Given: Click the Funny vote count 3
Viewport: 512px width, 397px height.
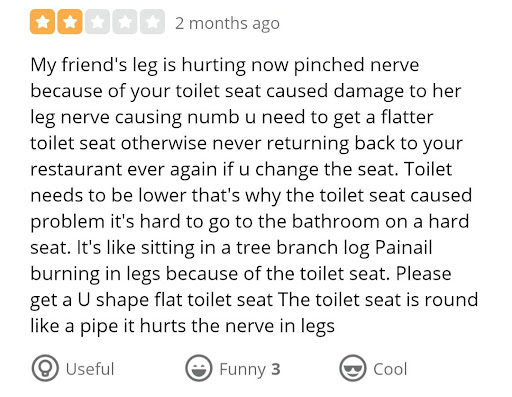Looking at the screenshot, I should pos(276,369).
